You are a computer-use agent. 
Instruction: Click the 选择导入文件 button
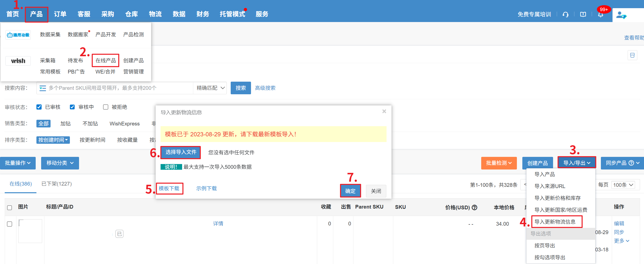click(180, 152)
